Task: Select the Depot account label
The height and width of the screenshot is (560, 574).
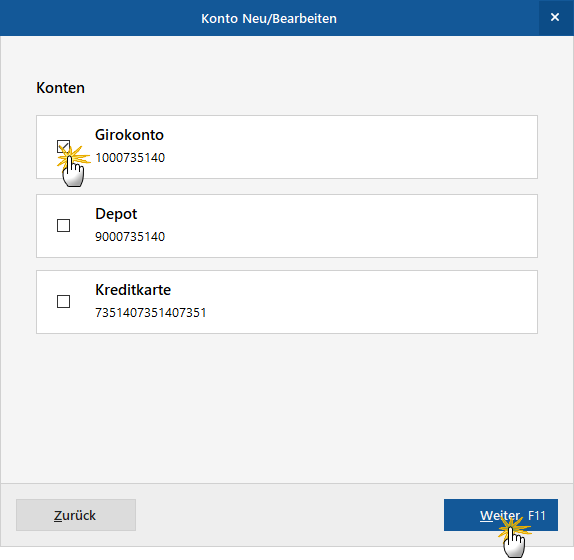Action: click(x=116, y=214)
